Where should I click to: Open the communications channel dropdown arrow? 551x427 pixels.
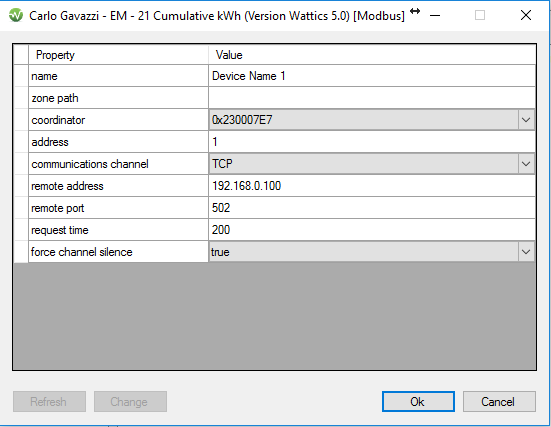click(526, 164)
